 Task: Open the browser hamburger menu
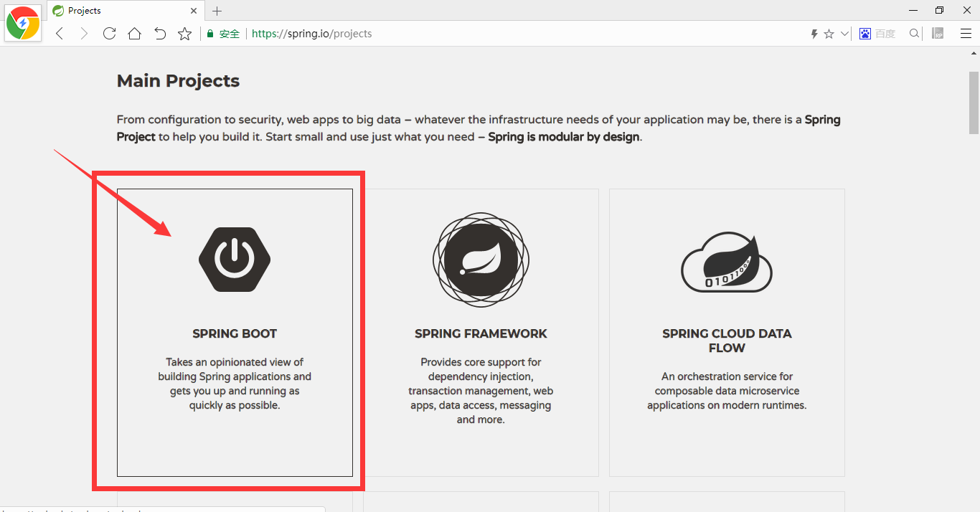coord(966,33)
